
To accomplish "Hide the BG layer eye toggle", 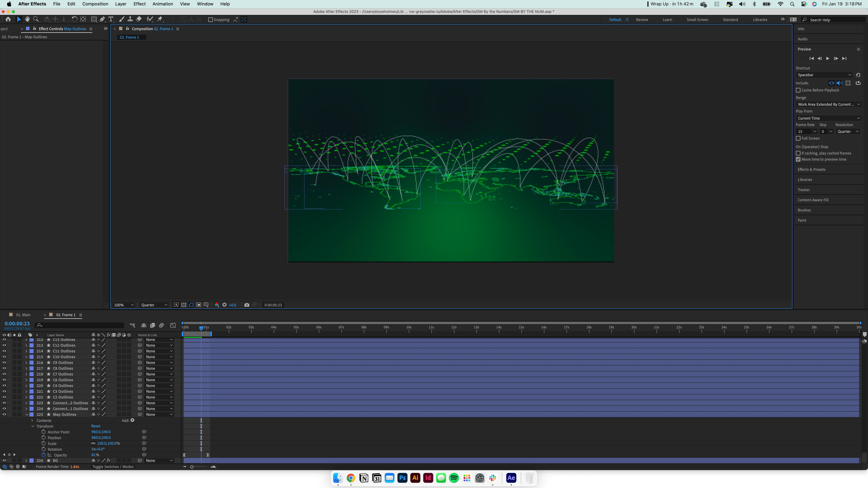I will click(x=4, y=460).
